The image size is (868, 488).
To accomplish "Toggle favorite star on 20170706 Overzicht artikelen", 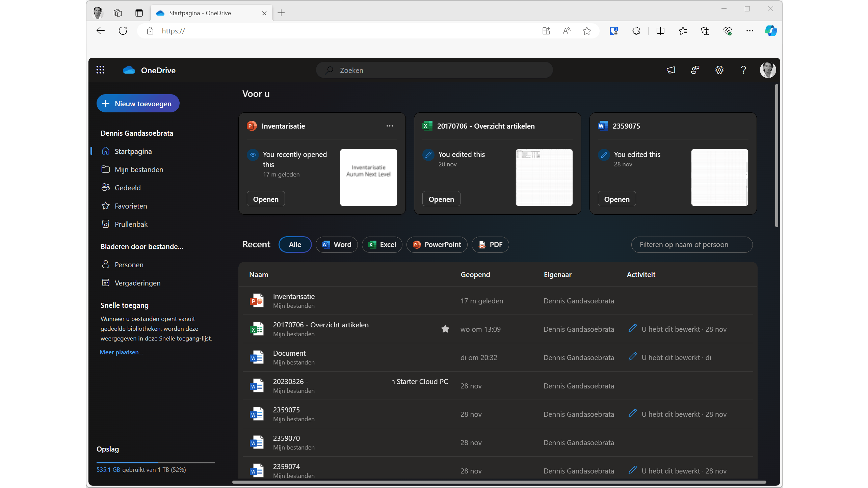I will tap(445, 329).
